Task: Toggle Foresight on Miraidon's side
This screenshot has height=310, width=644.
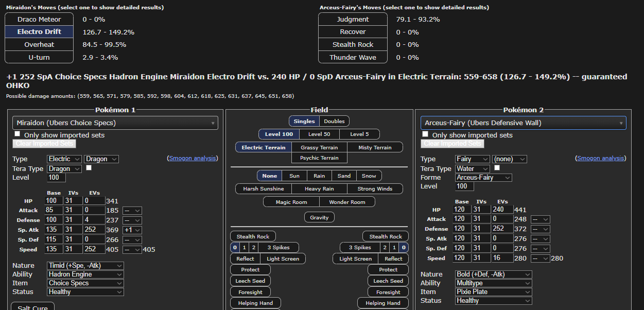Action: coord(250,292)
